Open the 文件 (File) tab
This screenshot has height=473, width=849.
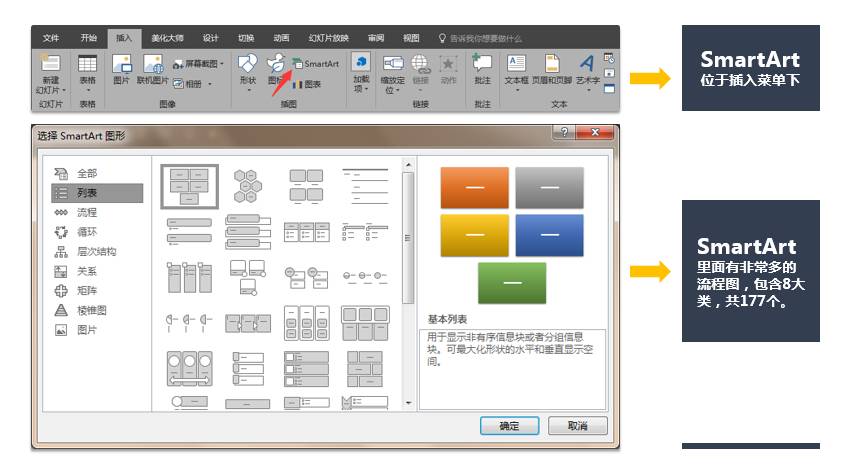[x=51, y=38]
